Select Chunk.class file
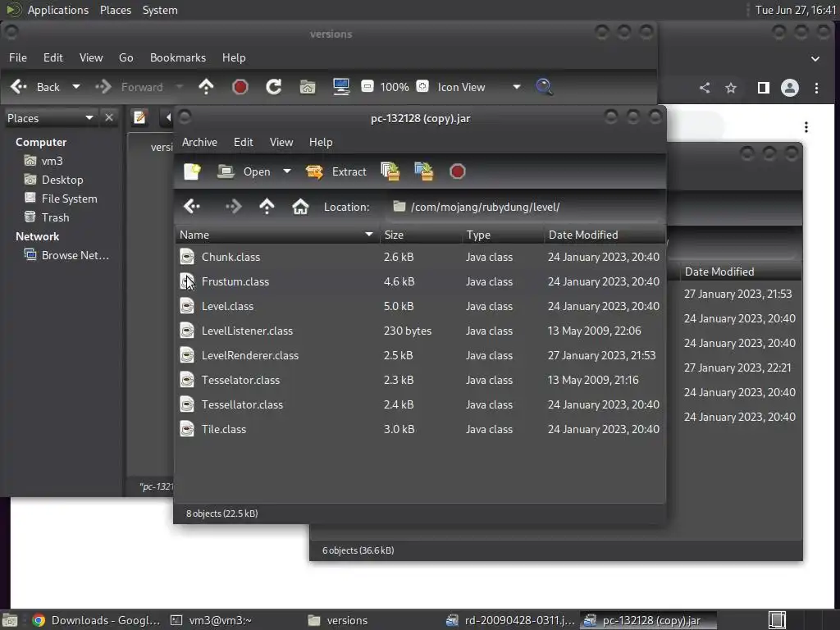The width and height of the screenshot is (840, 630). point(420,257)
